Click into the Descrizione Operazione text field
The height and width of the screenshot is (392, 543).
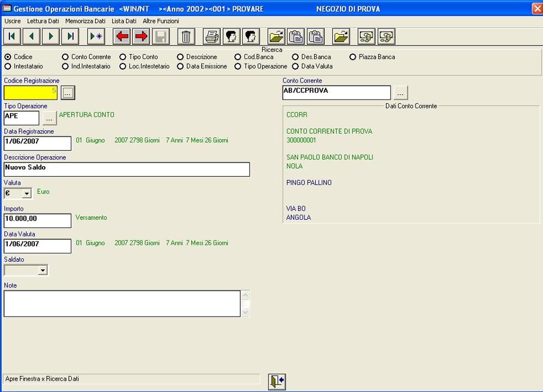[126, 169]
